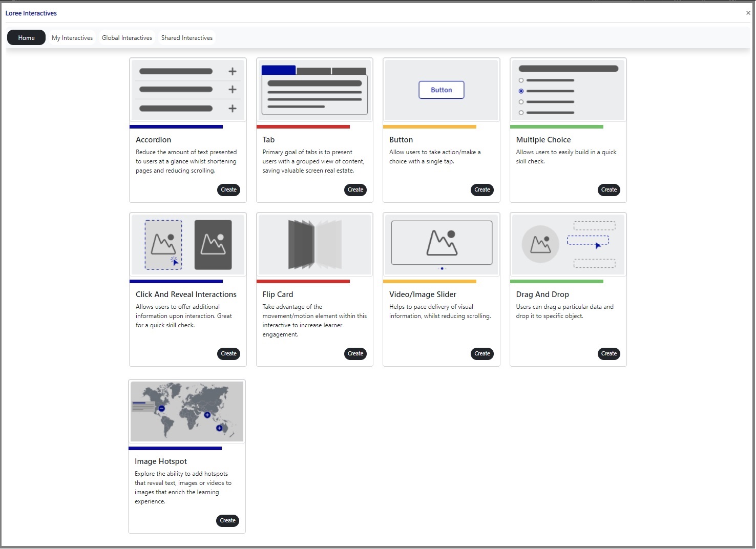Viewport: 756px width, 549px height.
Task: Click the Image Hotspot title text
Action: click(x=161, y=461)
